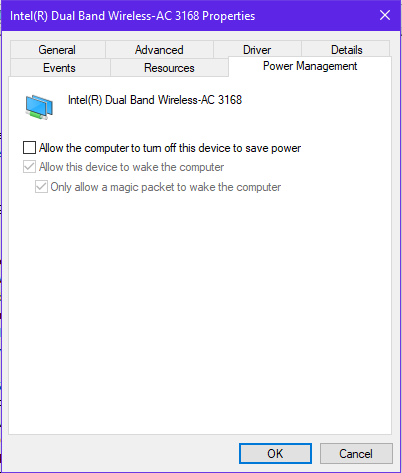Click the 'Only allow a magic packet' label text
The height and width of the screenshot is (473, 402).
166,187
